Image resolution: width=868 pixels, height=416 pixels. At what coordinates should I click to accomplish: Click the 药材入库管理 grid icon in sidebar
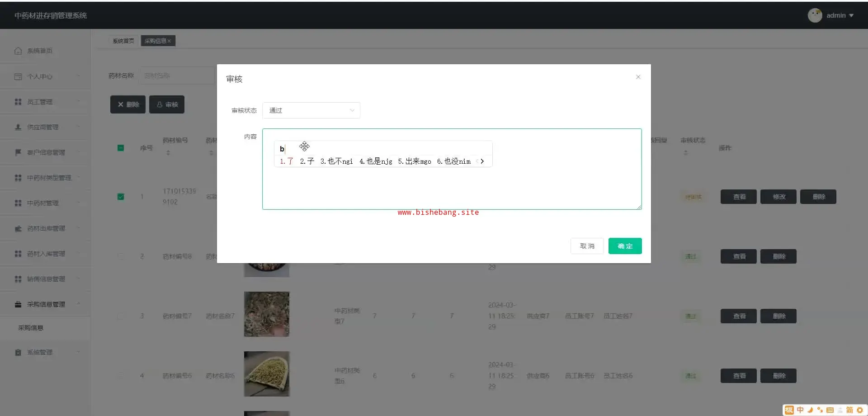pyautogui.click(x=18, y=254)
